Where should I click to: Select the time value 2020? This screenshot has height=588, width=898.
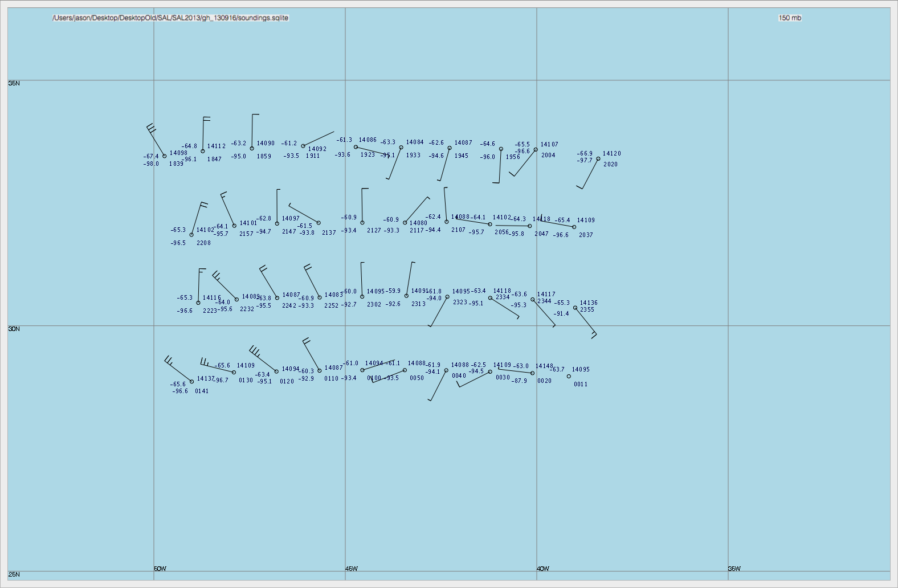[610, 165]
